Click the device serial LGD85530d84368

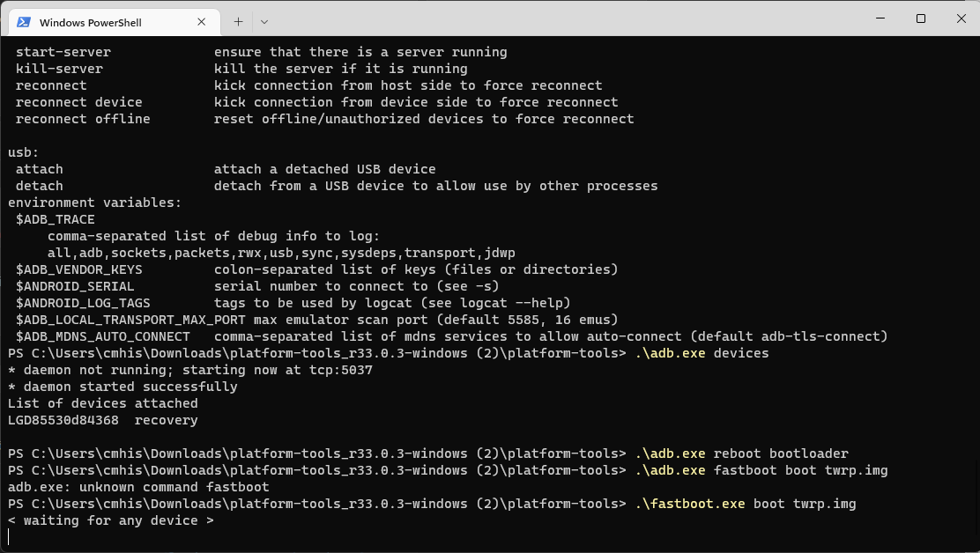[x=63, y=420]
